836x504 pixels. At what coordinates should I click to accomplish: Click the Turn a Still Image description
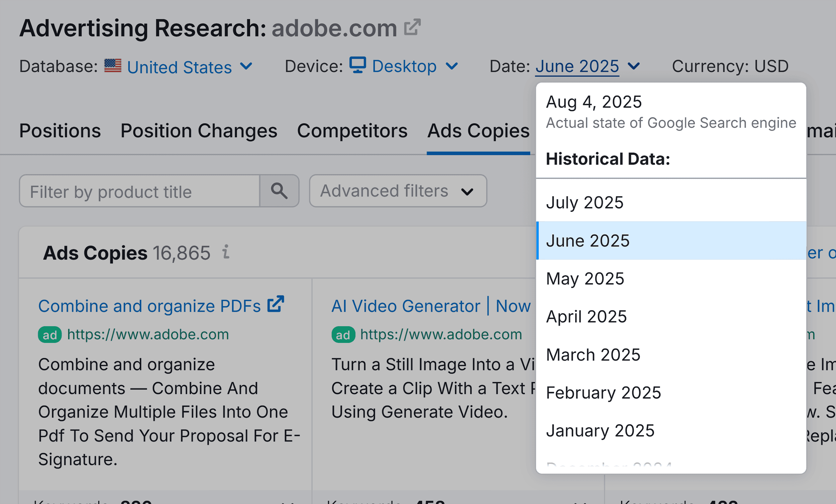(x=433, y=388)
